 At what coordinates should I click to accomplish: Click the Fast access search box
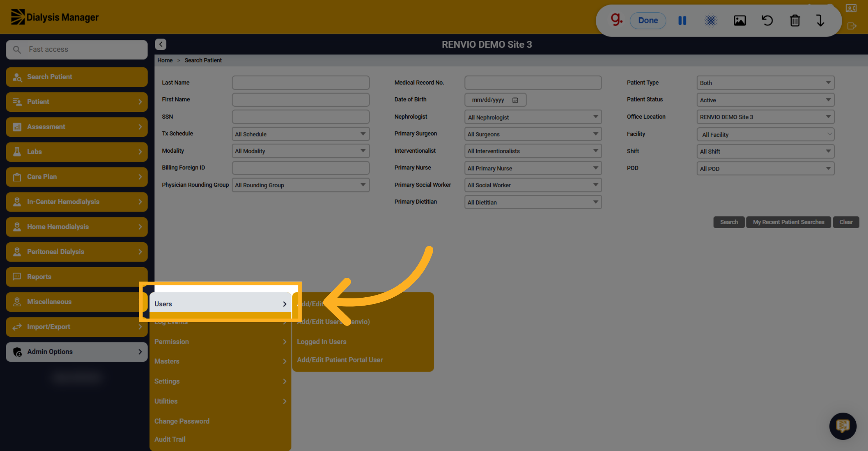(x=77, y=50)
